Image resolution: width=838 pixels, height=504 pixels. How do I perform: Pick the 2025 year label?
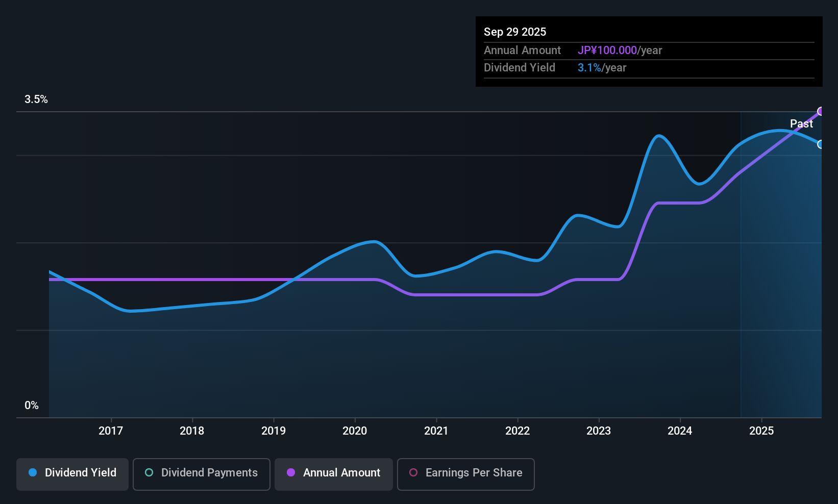[761, 431]
